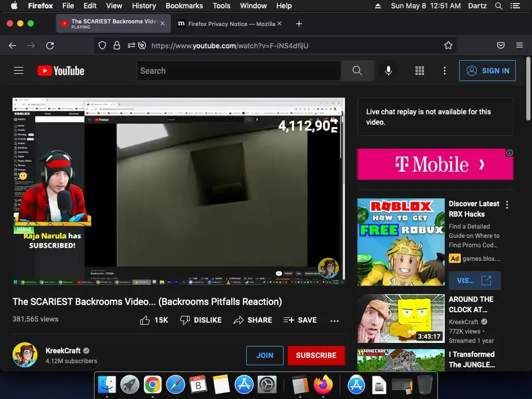This screenshot has width=532, height=399.
Task: Open site permissions icon in address bar
Action: click(131, 46)
